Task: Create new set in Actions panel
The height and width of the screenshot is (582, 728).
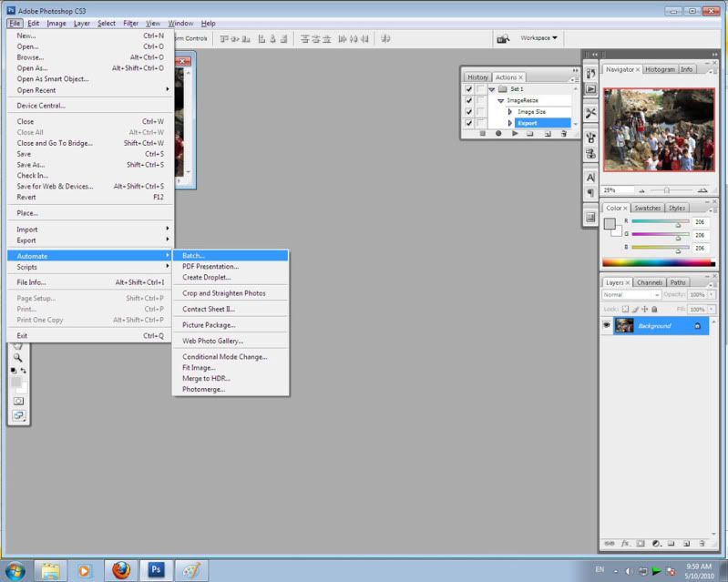Action: [x=530, y=134]
